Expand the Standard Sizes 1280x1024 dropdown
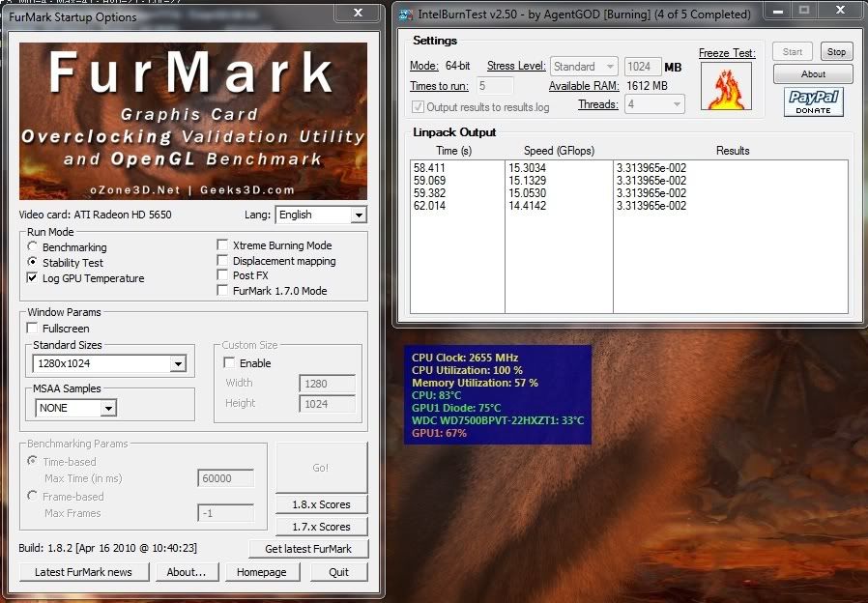The height and width of the screenshot is (603, 868). tap(177, 364)
